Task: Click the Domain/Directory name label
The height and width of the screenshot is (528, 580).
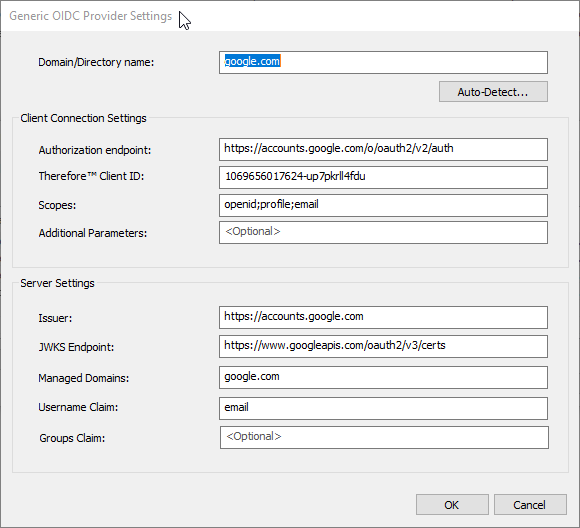Action: coord(96,62)
